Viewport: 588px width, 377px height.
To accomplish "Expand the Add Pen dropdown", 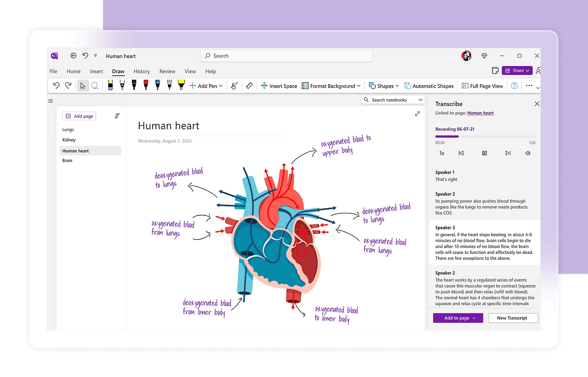I will 221,86.
